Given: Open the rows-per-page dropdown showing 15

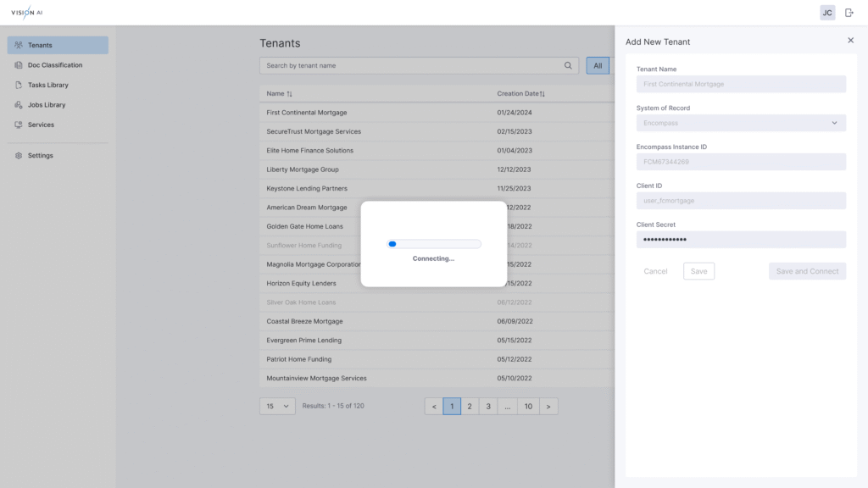Looking at the screenshot, I should point(277,407).
